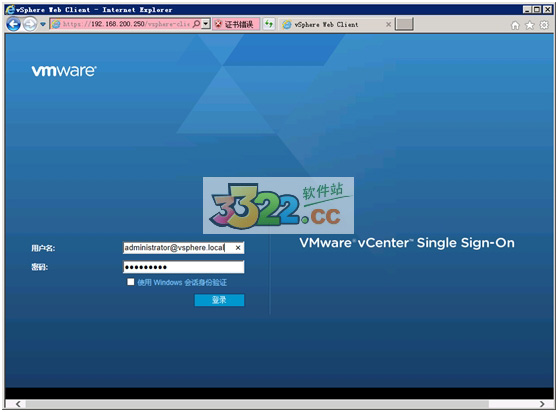This screenshot has width=558, height=412.
Task: Click the blue login (登录) button
Action: [x=219, y=300]
